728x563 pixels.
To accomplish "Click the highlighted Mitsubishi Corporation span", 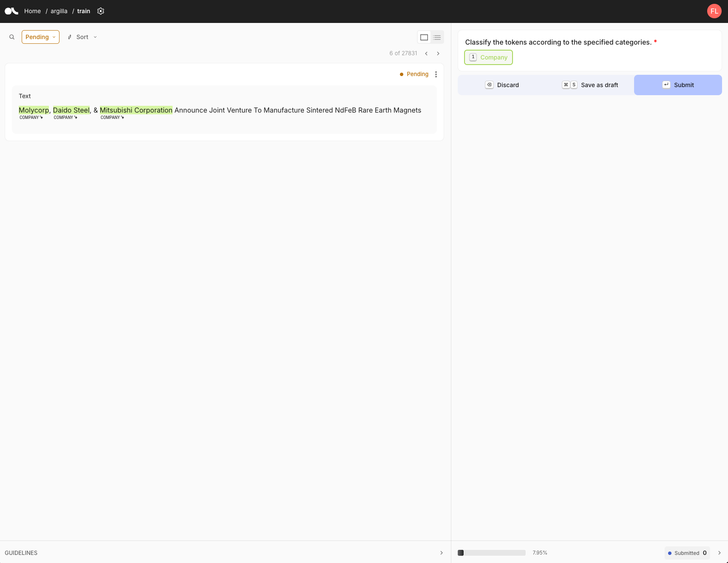I will tap(136, 110).
